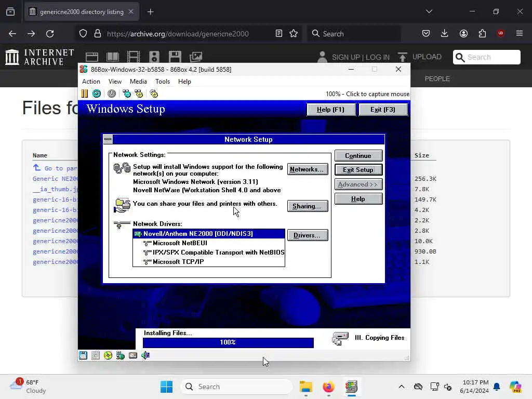The image size is (532, 399).
Task: Send Ctrl+Alt+Esc via 86Box toolbar icon
Action: [x=139, y=94]
